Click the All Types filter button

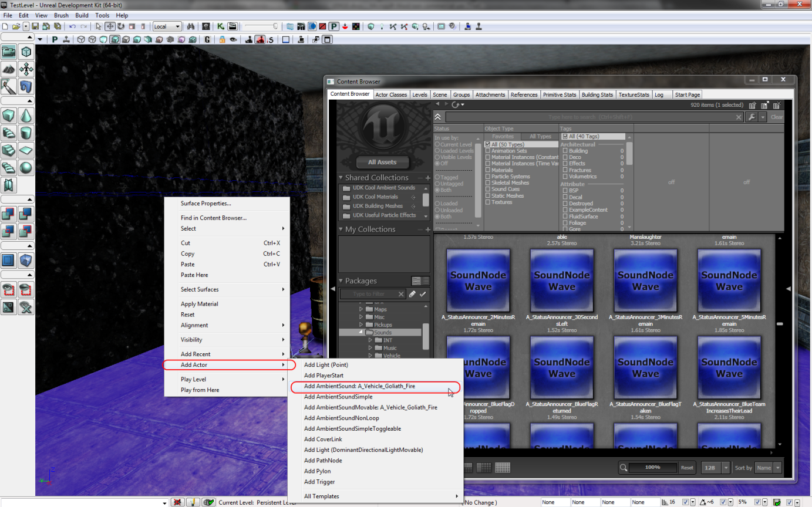click(541, 137)
